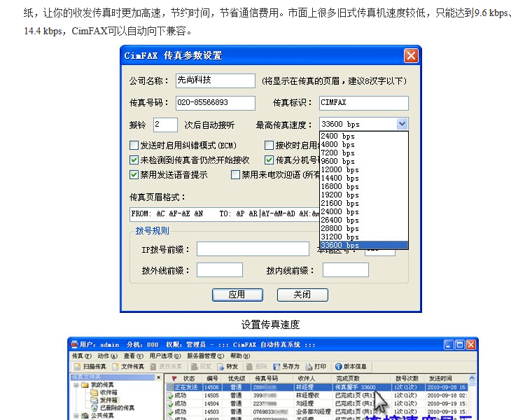Open the 收件箱 inbox folder
The width and height of the screenshot is (532, 420).
[94, 393]
